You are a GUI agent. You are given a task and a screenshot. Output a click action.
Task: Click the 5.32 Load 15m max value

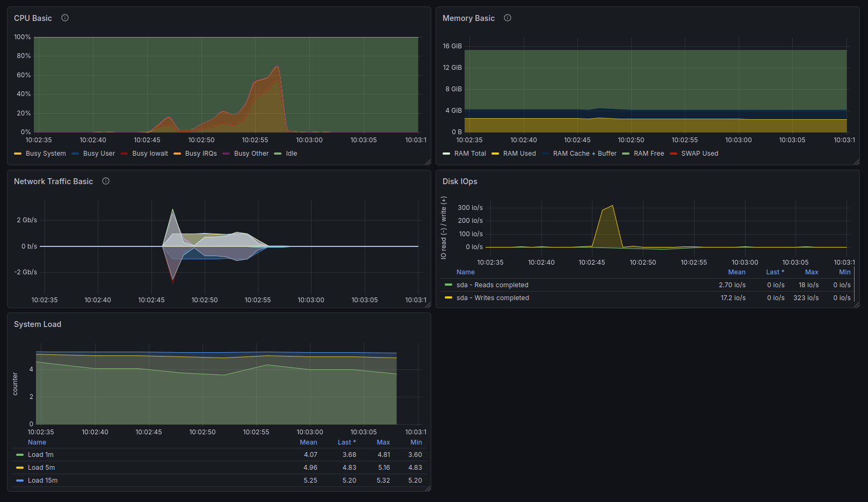coord(384,481)
